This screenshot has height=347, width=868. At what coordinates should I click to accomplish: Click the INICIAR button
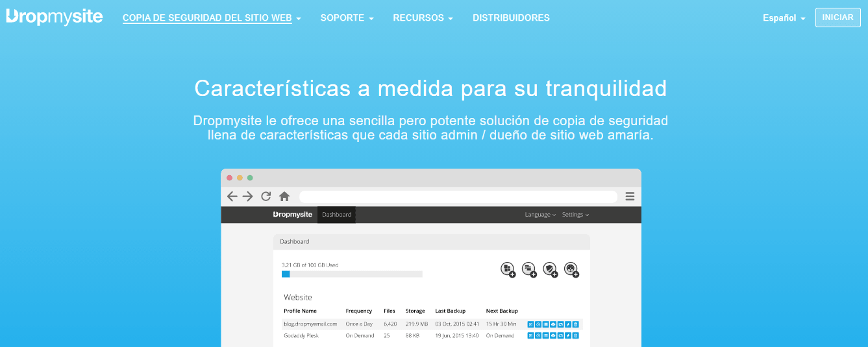point(837,18)
